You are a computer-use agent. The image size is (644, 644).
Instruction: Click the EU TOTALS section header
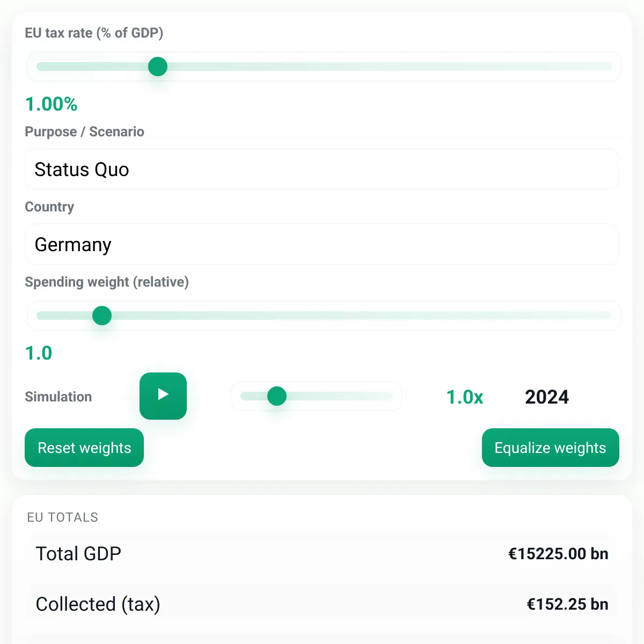coord(63,517)
